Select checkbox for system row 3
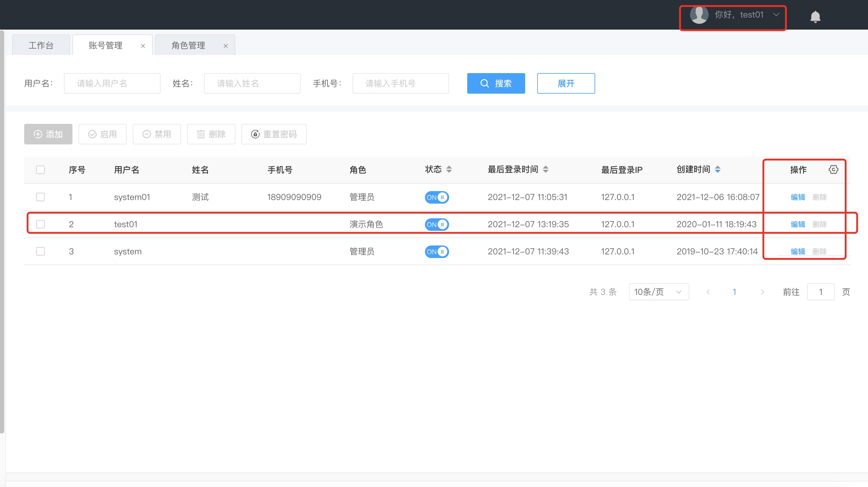The height and width of the screenshot is (487, 868). click(x=40, y=251)
